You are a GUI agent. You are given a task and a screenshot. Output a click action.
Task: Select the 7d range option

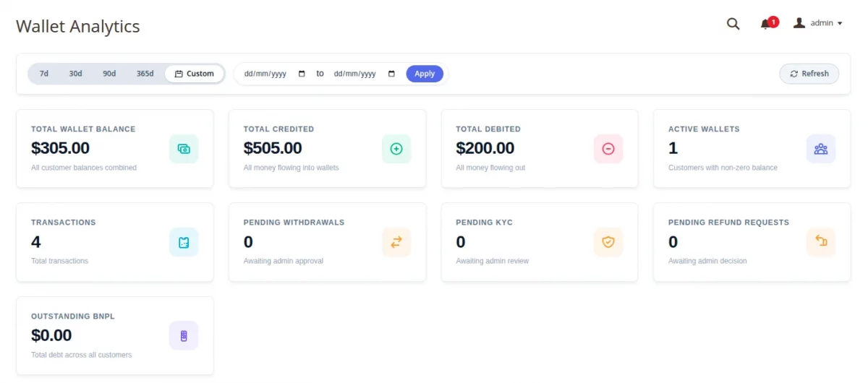pos(44,74)
